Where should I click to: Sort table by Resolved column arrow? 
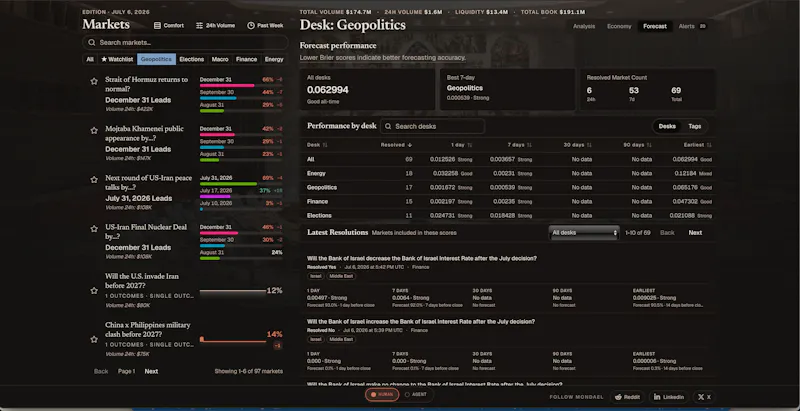pos(410,145)
